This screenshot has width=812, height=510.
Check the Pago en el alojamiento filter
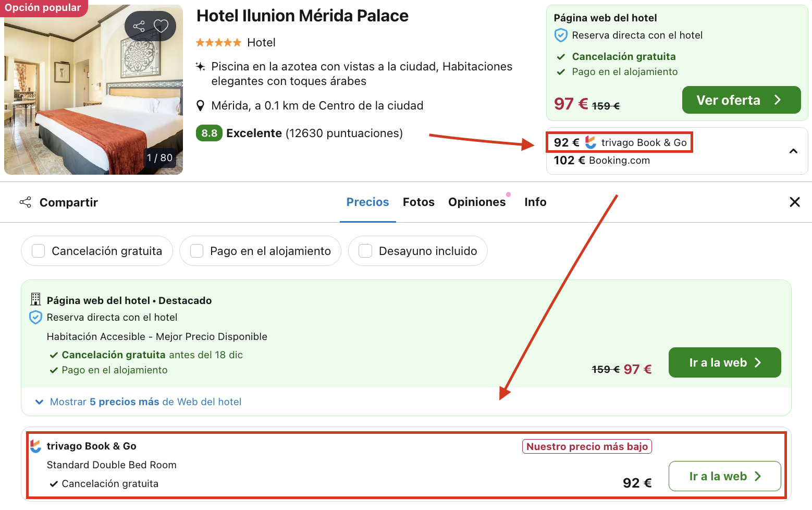(x=196, y=251)
